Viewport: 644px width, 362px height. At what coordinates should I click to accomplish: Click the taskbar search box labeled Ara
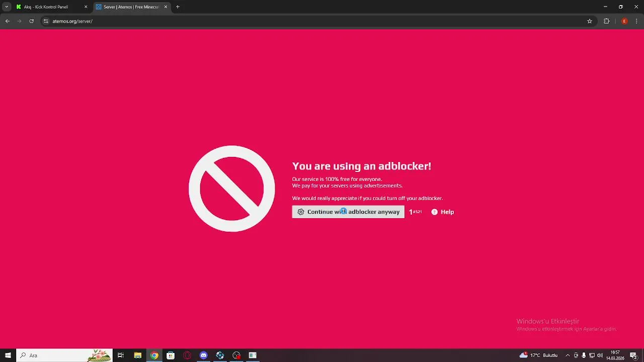[x=64, y=355]
